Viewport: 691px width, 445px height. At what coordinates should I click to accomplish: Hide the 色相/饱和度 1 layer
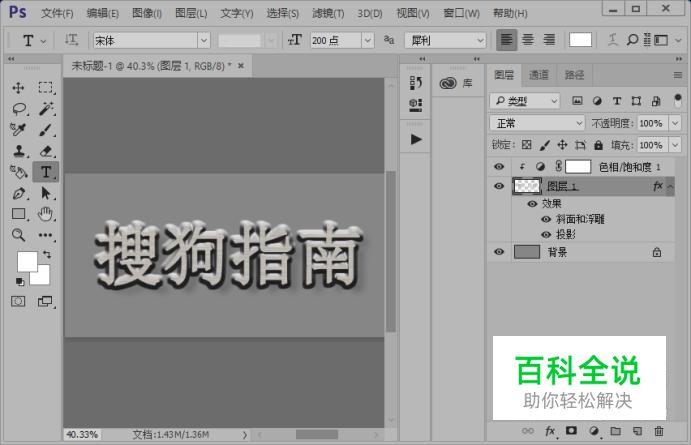(499, 167)
